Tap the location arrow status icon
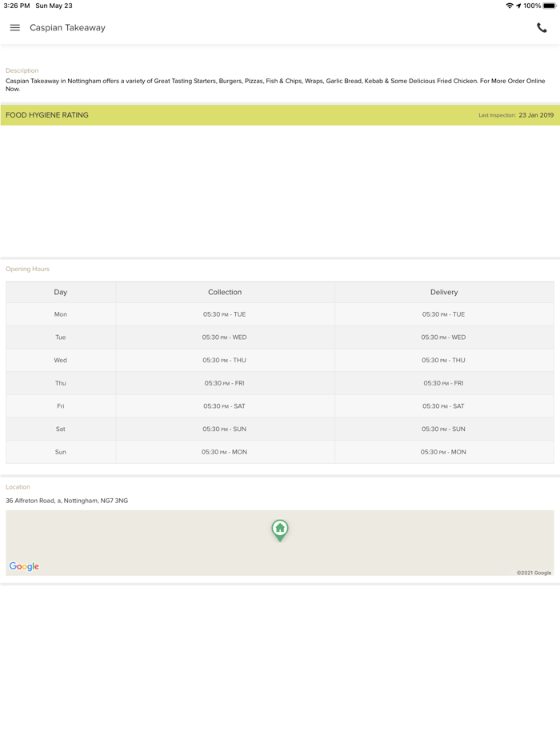The image size is (560, 747). [518, 6]
